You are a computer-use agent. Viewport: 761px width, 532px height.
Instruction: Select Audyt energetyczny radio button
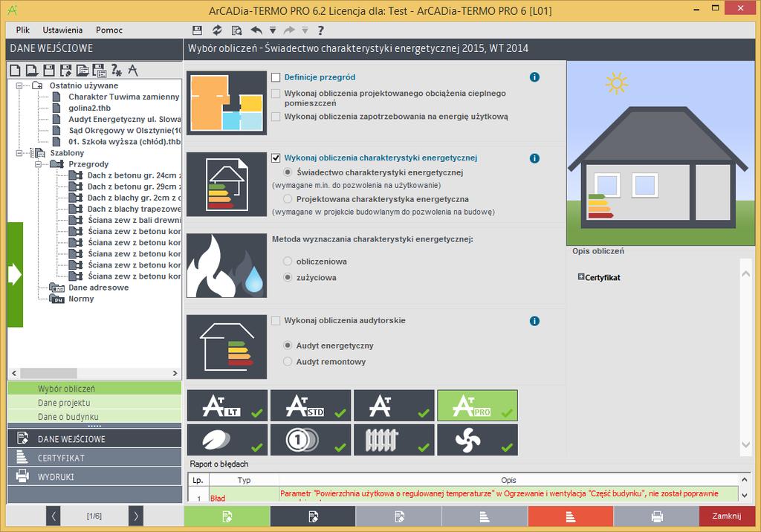(x=288, y=346)
